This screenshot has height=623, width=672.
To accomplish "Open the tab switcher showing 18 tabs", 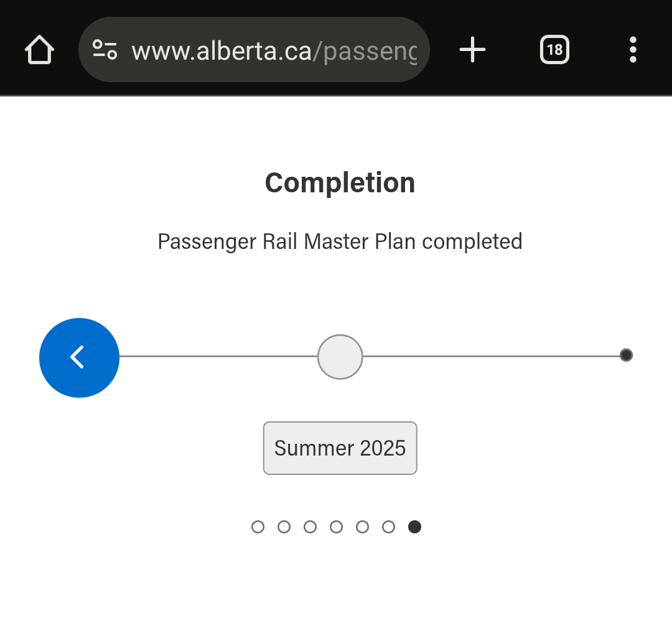I will click(554, 50).
